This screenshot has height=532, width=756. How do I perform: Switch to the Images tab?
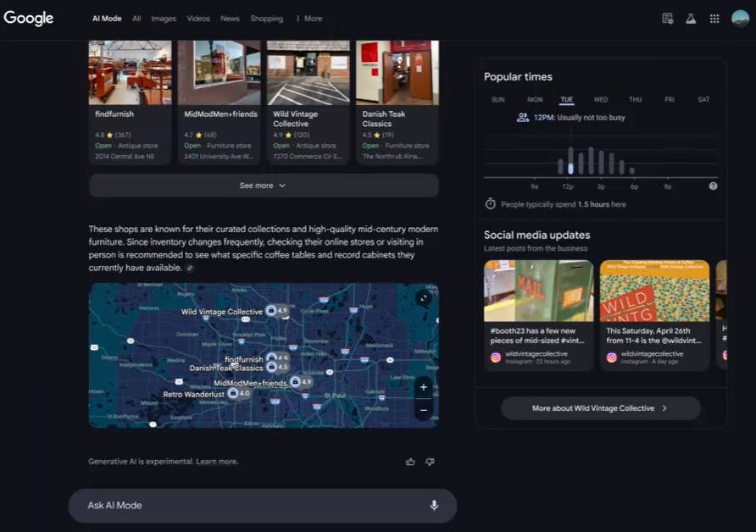click(x=164, y=19)
